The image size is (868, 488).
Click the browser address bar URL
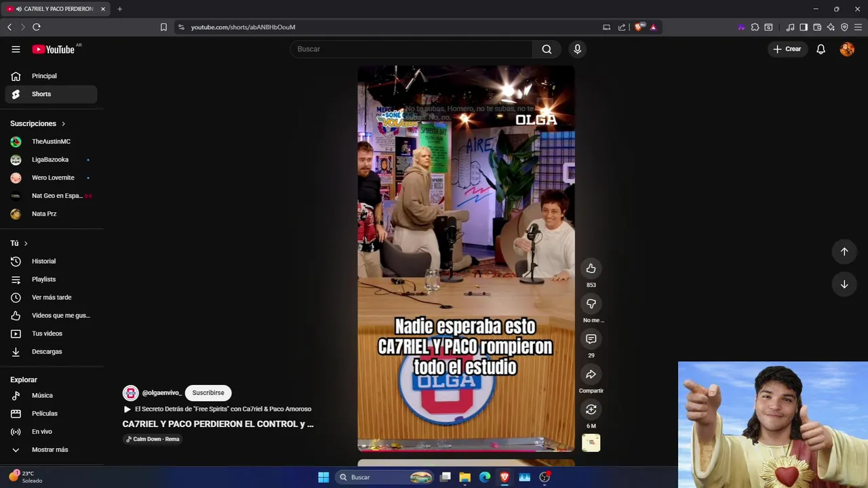243,27
